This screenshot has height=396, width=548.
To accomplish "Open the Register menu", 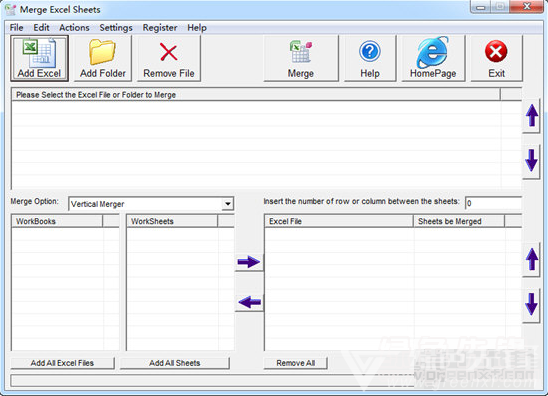I will [160, 28].
